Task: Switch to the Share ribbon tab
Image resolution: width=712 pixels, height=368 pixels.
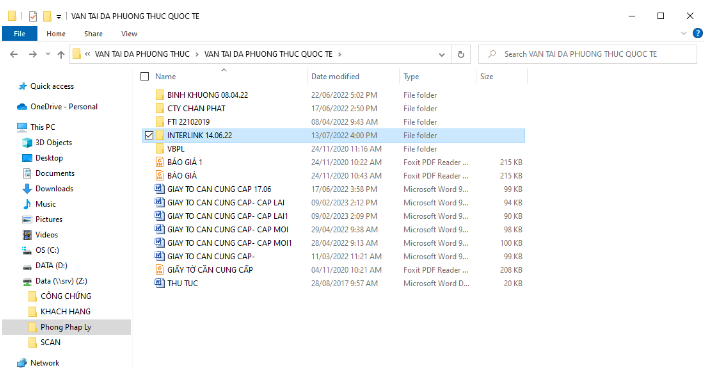Action: tap(93, 34)
